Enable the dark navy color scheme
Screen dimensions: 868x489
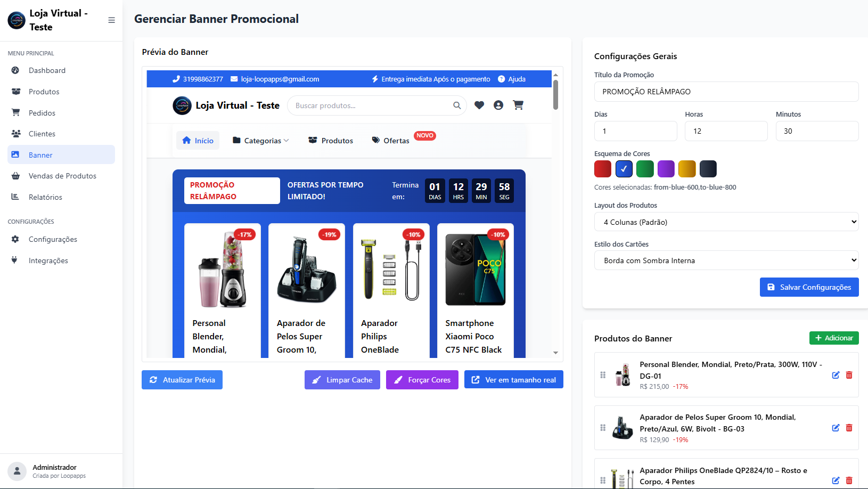click(x=708, y=169)
